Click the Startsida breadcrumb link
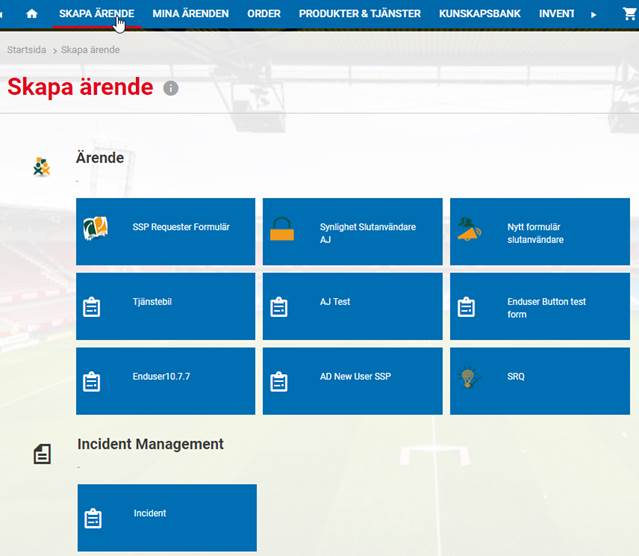This screenshot has width=639, height=556. [27, 50]
